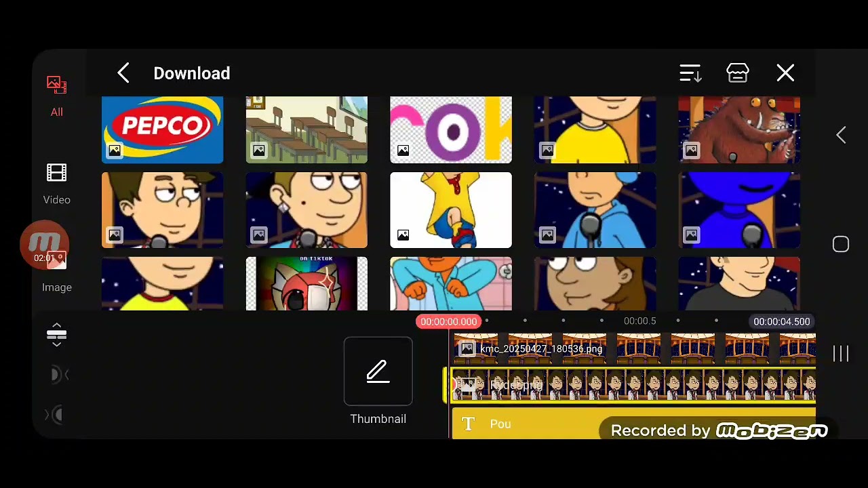Viewport: 868px width, 488px height.
Task: Click the 00:00.5 ruler mark
Action: point(640,321)
